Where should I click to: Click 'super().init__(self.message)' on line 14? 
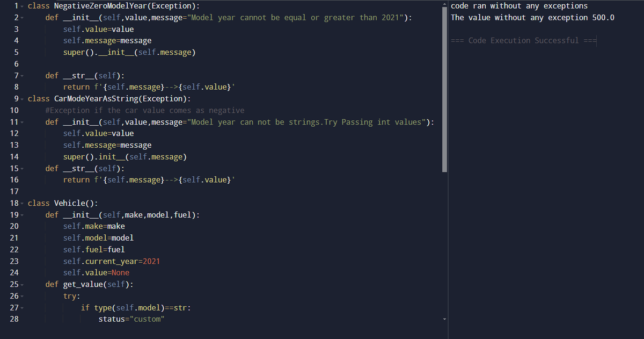coord(125,157)
